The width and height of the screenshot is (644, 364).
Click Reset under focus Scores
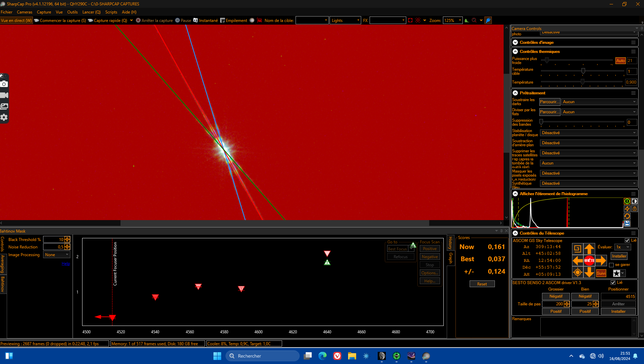(482, 284)
